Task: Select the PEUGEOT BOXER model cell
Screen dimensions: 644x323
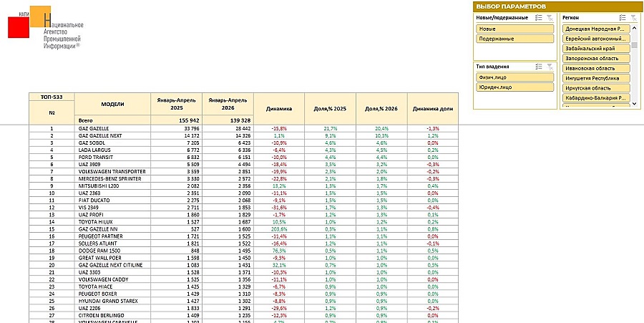Action: click(x=112, y=294)
